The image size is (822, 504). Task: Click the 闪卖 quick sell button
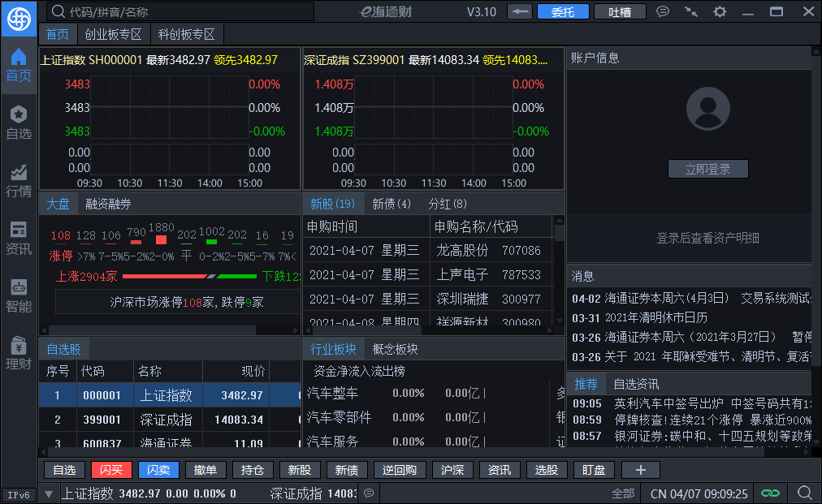point(158,470)
